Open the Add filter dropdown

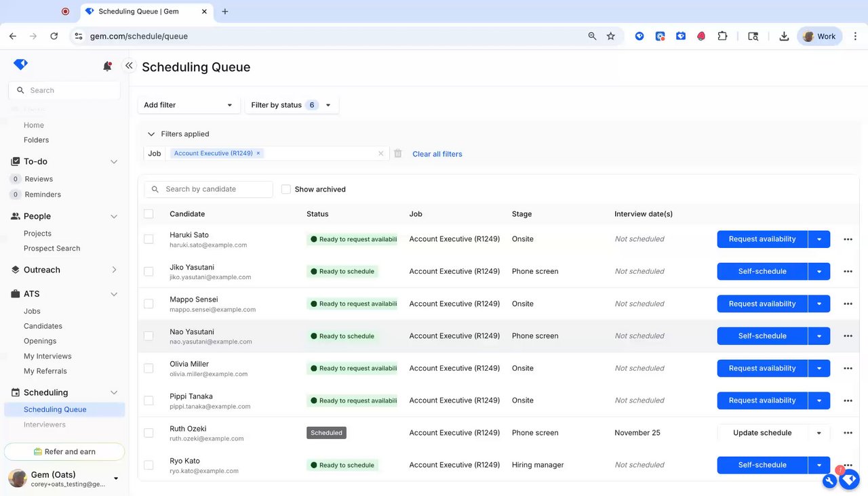[x=189, y=105]
